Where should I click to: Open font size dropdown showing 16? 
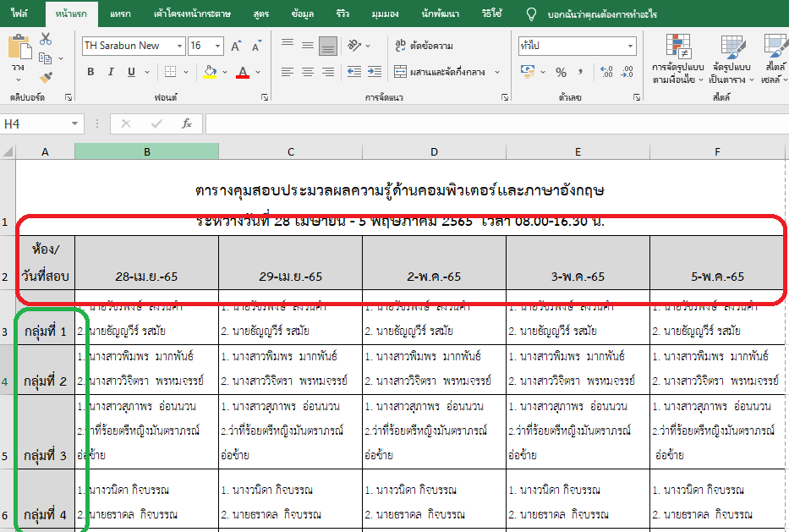[x=217, y=46]
